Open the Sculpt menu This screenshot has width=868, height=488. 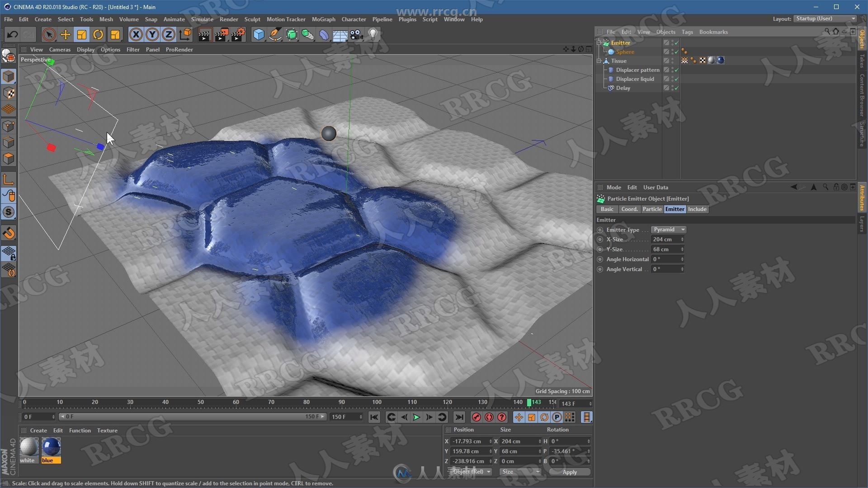tap(252, 19)
